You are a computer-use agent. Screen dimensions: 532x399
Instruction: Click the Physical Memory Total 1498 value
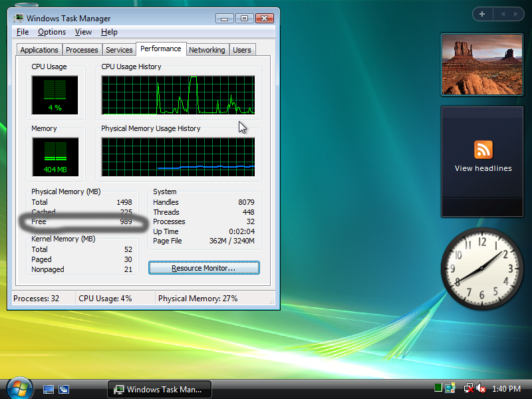click(124, 202)
